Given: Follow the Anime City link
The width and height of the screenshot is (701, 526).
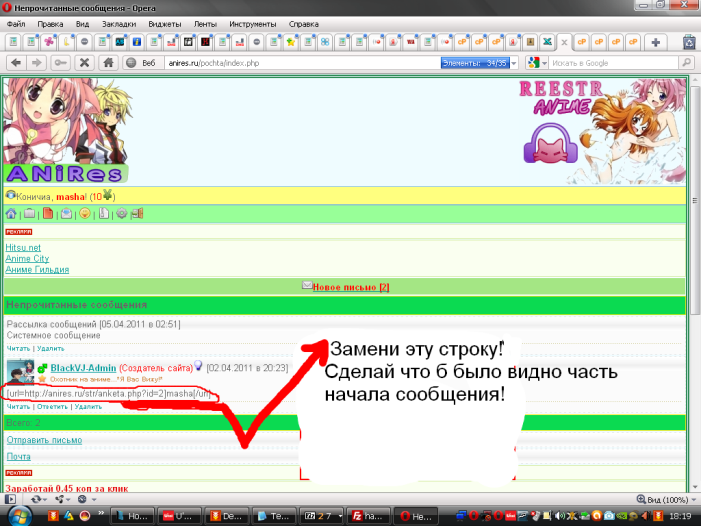Looking at the screenshot, I should pyautogui.click(x=27, y=259).
